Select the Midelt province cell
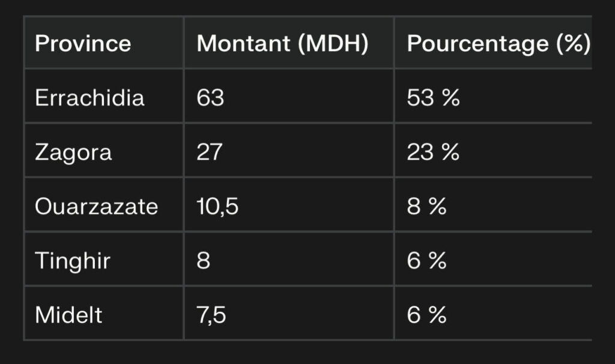Screen dimensions: 615x364 68,315
